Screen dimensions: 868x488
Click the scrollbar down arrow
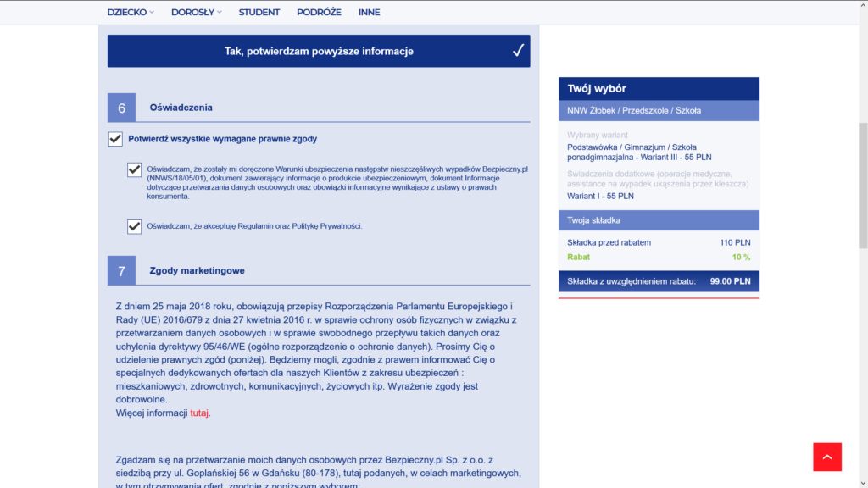click(863, 483)
